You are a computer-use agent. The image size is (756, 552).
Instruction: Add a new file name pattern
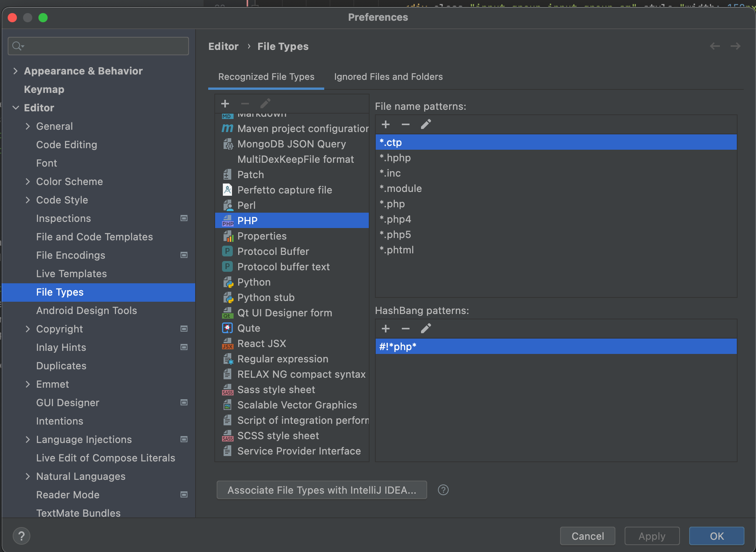386,124
